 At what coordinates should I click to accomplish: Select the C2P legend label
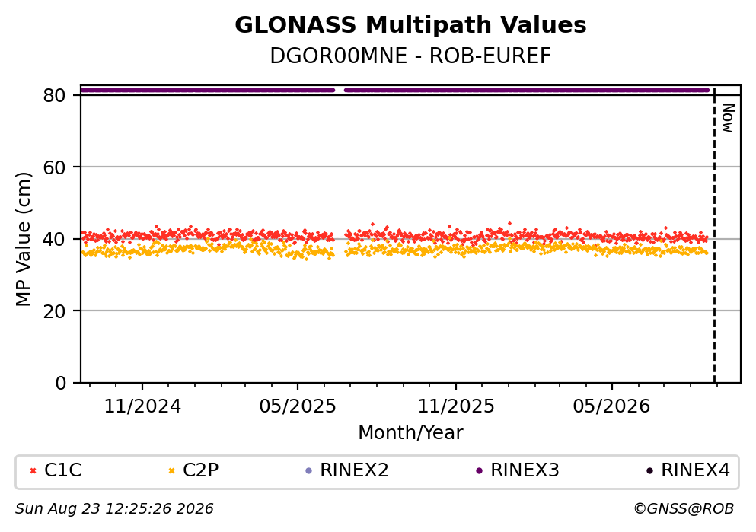pos(200,470)
